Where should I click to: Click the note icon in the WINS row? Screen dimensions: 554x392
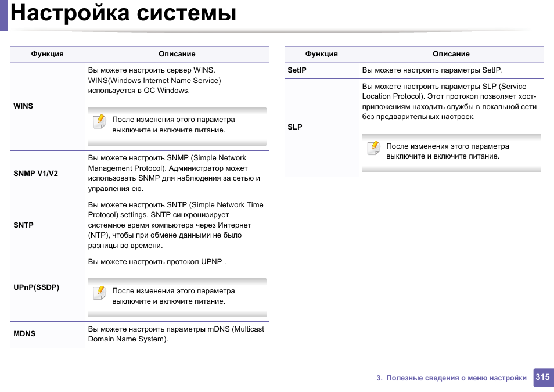click(99, 121)
